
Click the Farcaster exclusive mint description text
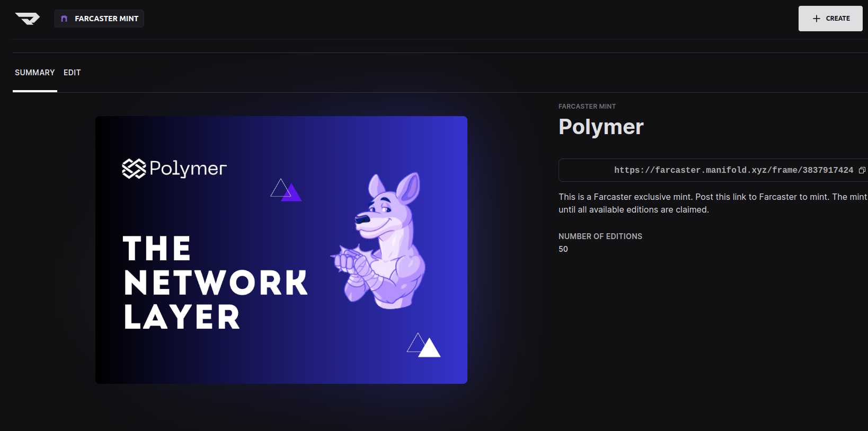click(713, 203)
